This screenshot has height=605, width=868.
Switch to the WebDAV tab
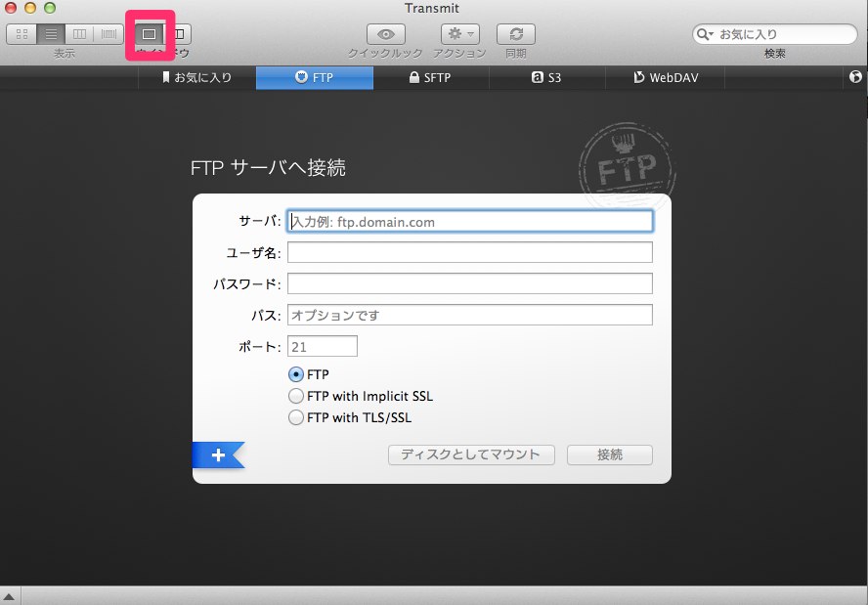click(x=666, y=77)
